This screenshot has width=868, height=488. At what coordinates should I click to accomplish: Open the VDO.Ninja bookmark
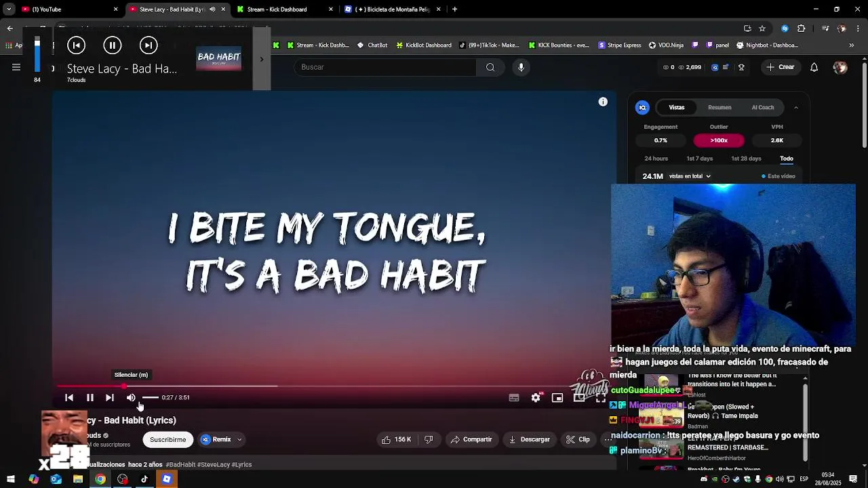666,45
